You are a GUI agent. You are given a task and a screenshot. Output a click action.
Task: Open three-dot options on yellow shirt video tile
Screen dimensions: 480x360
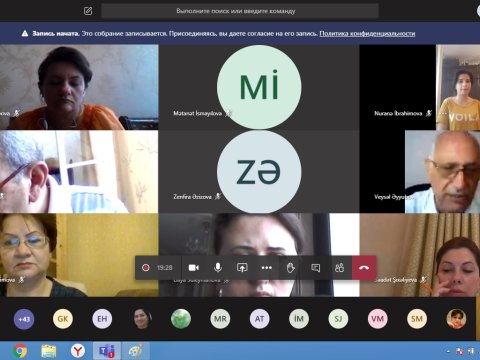coord(443,113)
